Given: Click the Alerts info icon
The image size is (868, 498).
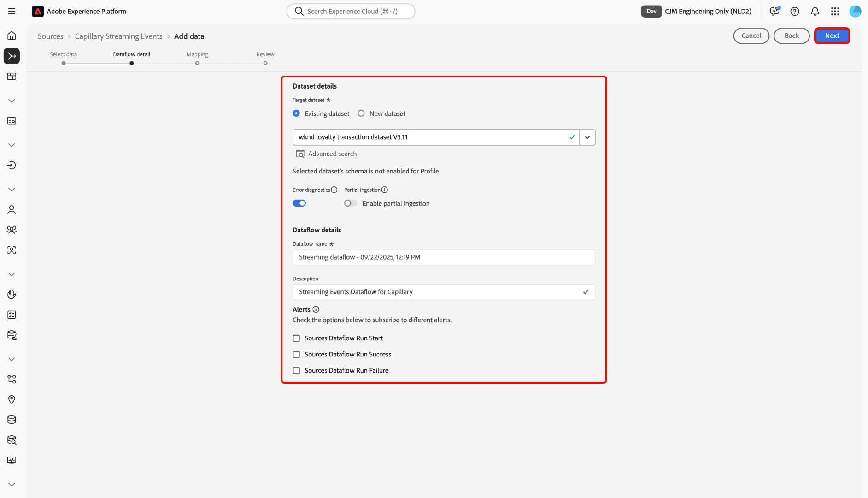Looking at the screenshot, I should (x=316, y=309).
